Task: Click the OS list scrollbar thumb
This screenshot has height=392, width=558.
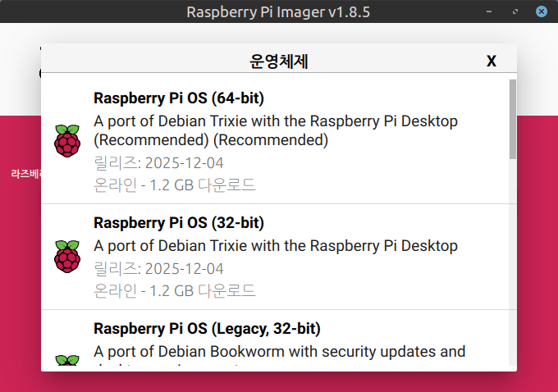Action: click(512, 118)
